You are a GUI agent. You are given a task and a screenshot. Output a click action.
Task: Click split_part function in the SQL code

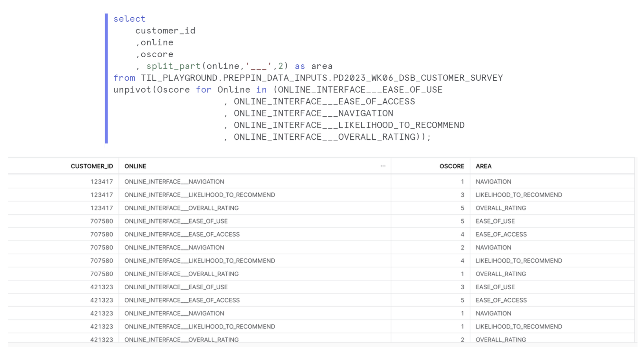pos(173,66)
